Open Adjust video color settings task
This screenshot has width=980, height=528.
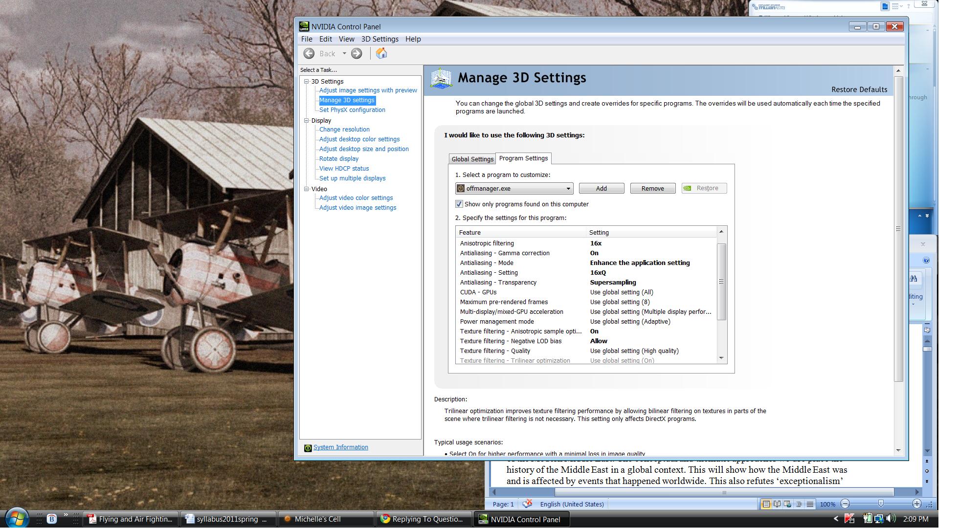[356, 198]
